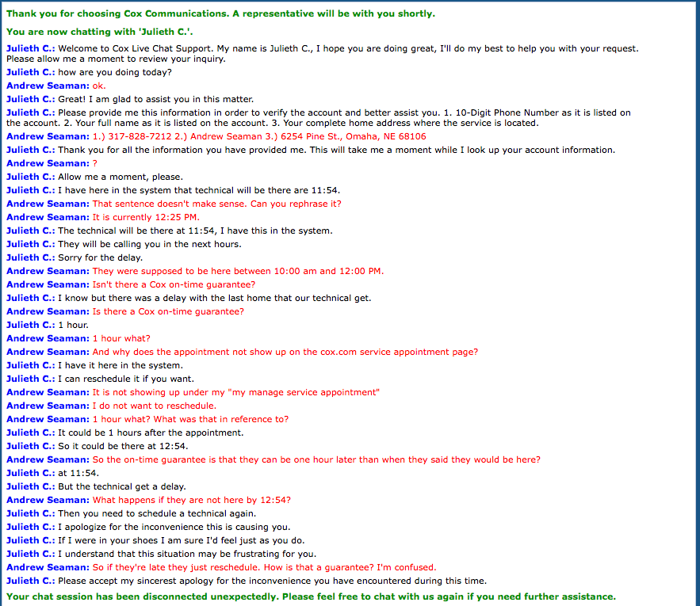
Task: Click the 'You are now chatting with' notice
Action: pos(100,32)
